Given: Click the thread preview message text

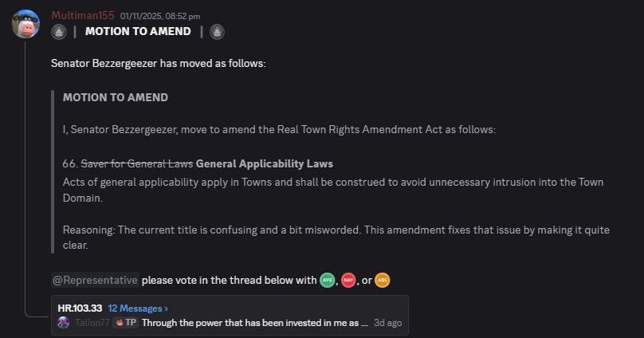Looking at the screenshot, I should click(255, 323).
